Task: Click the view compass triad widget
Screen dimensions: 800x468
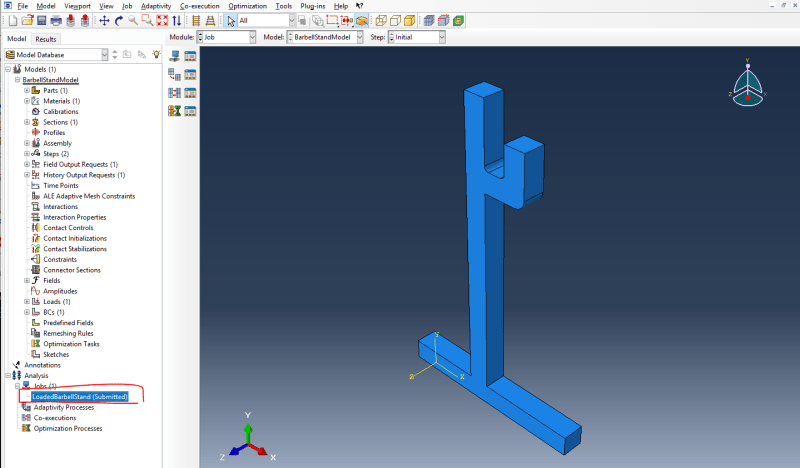Action: point(747,84)
